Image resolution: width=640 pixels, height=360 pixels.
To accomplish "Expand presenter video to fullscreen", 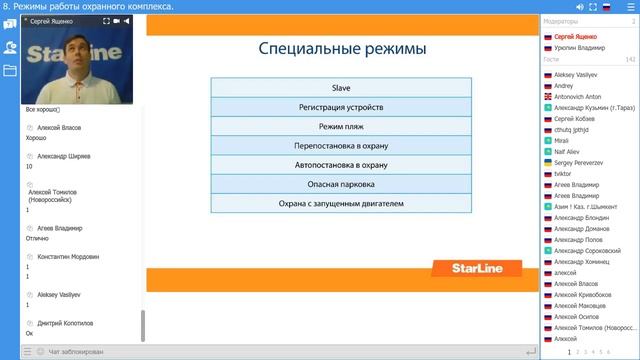I will 106,21.
